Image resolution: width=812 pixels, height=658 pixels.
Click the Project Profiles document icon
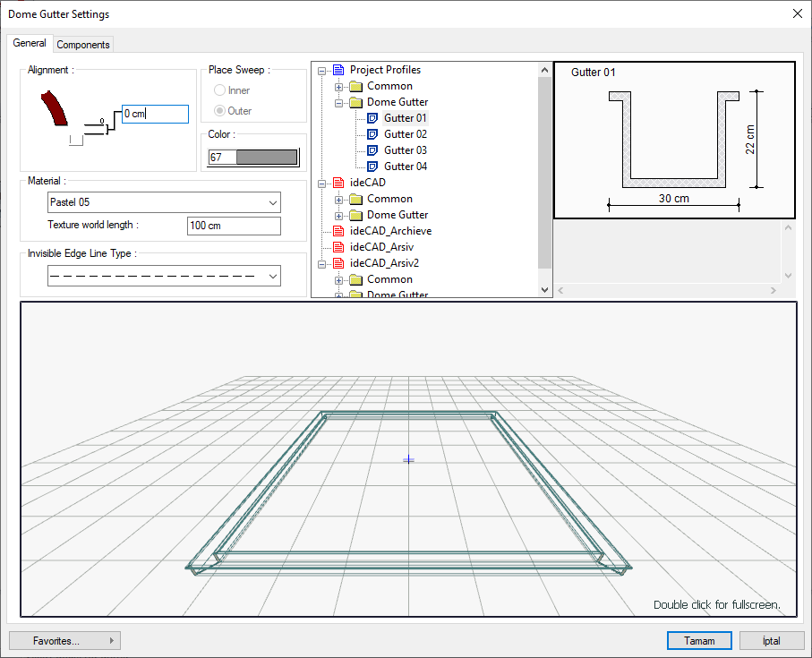tap(338, 70)
